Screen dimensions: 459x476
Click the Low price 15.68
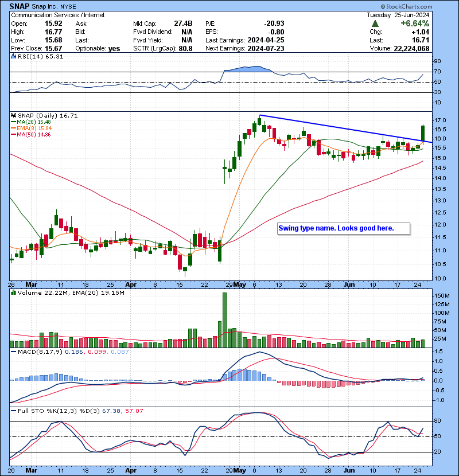point(53,40)
